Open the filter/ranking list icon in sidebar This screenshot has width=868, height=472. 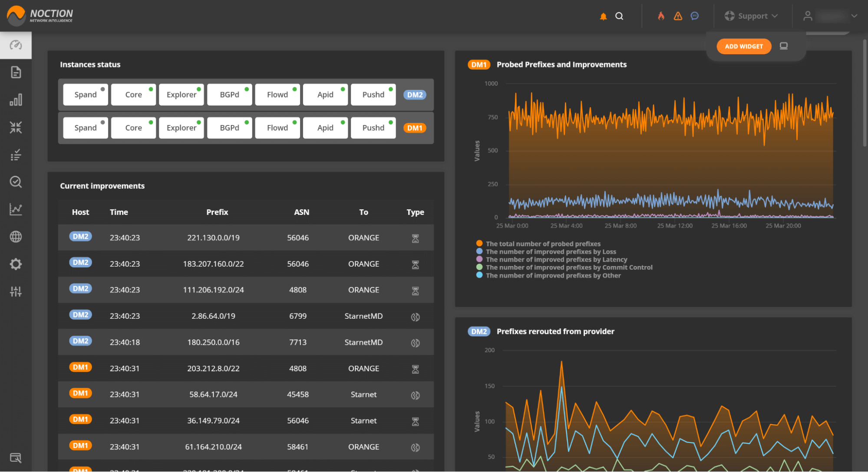(16, 155)
